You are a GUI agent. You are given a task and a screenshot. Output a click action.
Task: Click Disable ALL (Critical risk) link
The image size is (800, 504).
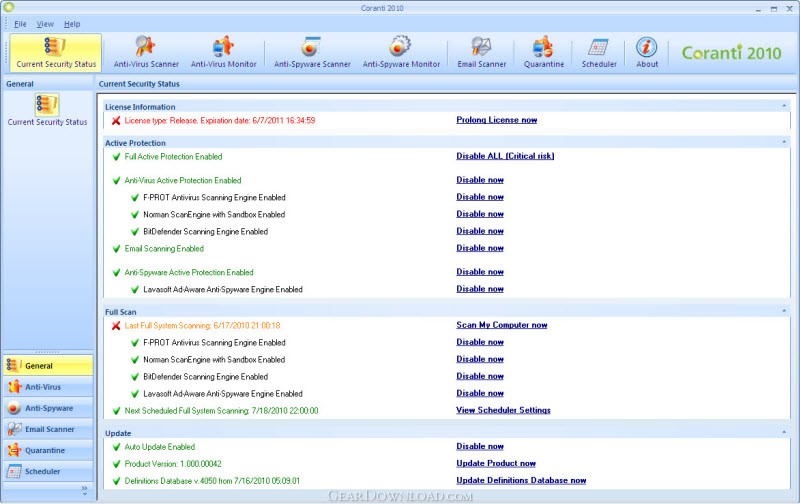[505, 156]
